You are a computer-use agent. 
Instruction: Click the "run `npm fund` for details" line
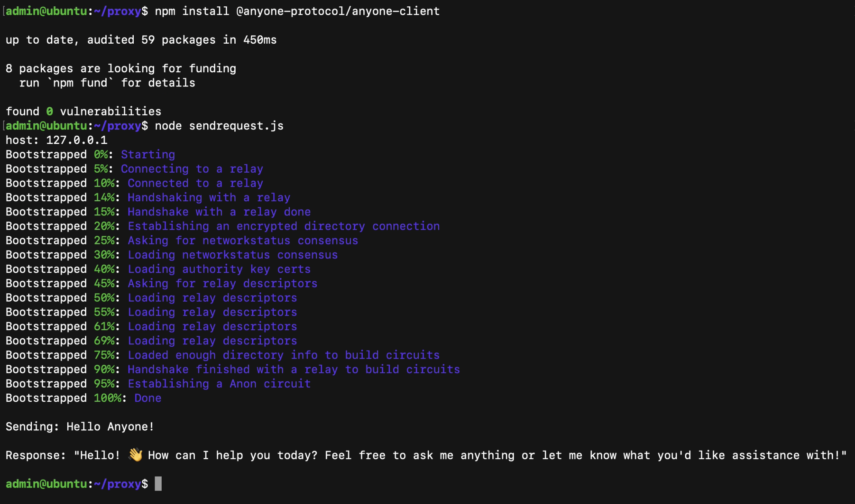(107, 83)
